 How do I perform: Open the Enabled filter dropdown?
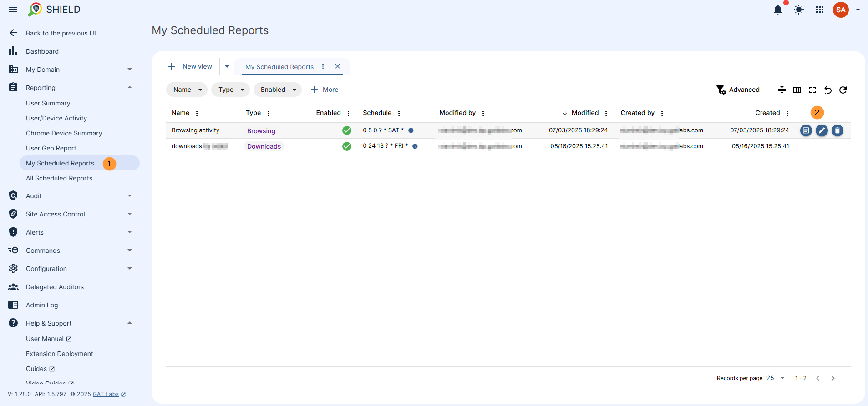tap(278, 90)
